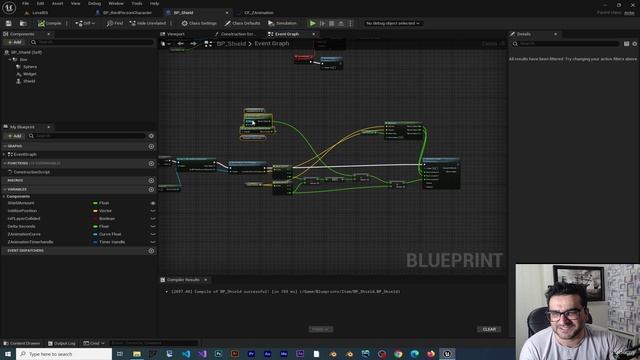Open the ConstructionScript function
Image resolution: width=640 pixels, height=360 pixels.
[x=32, y=172]
